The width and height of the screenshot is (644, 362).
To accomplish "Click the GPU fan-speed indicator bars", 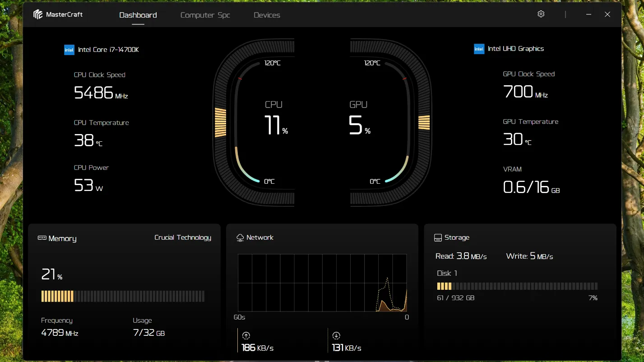I will coord(424,122).
